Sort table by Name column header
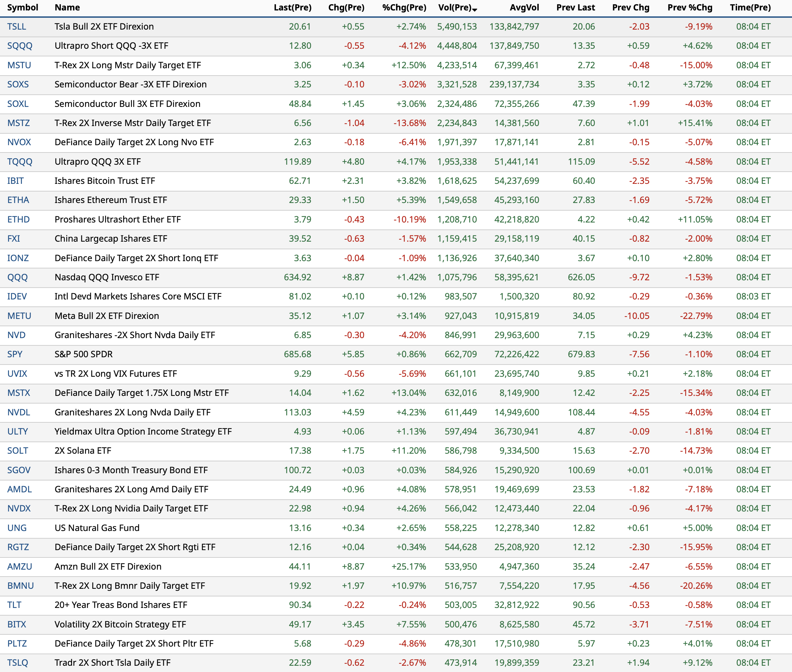 pos(67,8)
